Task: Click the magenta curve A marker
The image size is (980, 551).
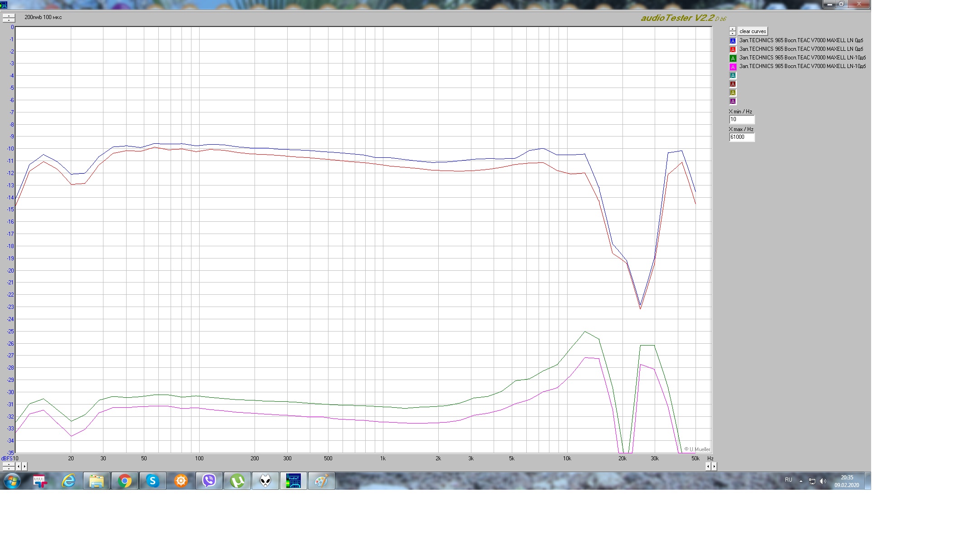Action: click(x=733, y=67)
